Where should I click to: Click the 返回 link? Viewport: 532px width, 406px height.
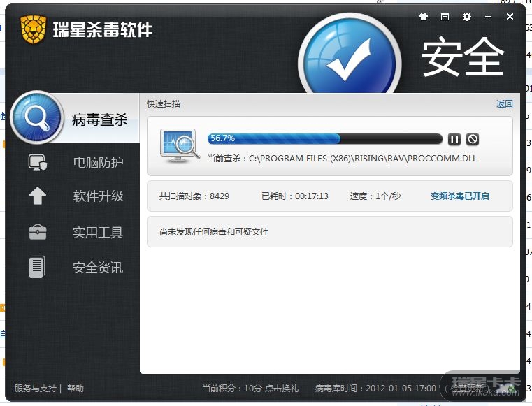[504, 104]
